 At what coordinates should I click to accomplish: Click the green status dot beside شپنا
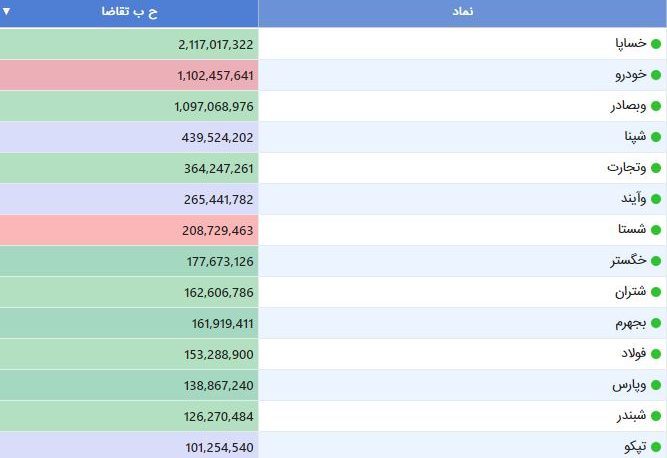click(x=656, y=137)
